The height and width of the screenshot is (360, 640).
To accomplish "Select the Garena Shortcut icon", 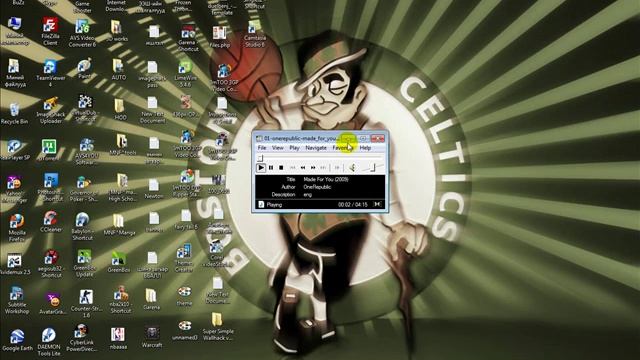I will point(188,38).
